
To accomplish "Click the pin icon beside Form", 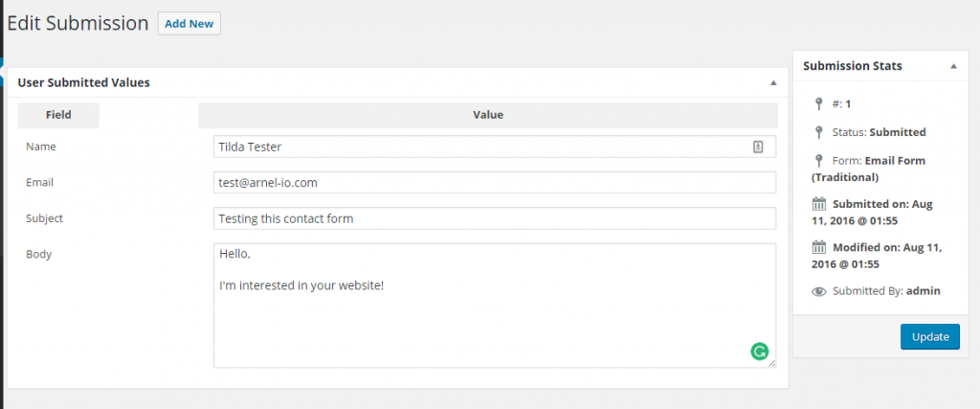I will coord(818,161).
